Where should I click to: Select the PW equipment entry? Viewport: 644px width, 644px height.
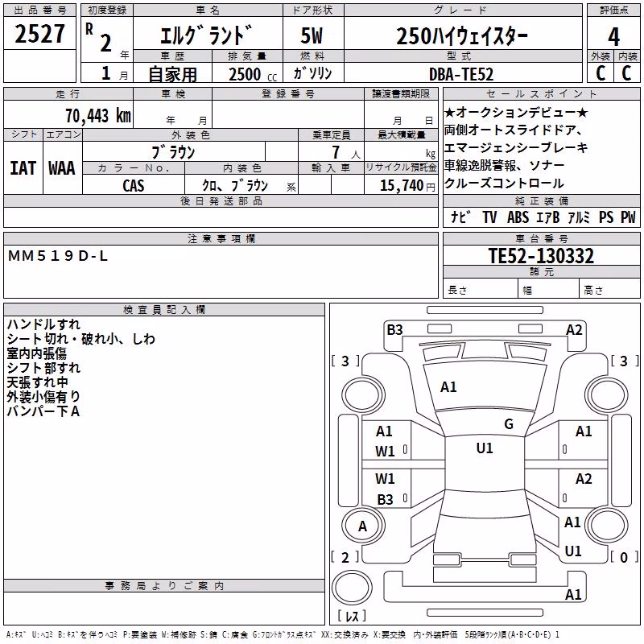(x=628, y=217)
